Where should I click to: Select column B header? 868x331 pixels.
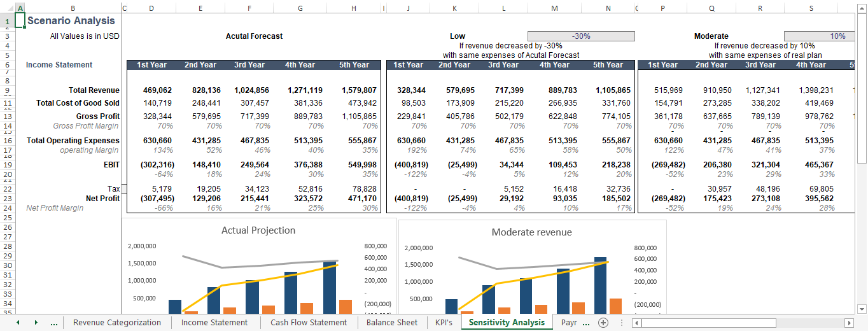(x=73, y=8)
